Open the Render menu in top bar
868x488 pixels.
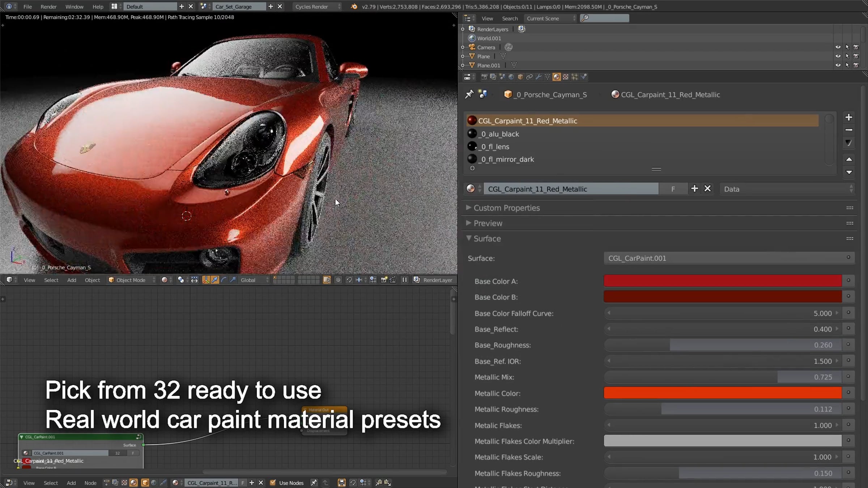coord(48,7)
